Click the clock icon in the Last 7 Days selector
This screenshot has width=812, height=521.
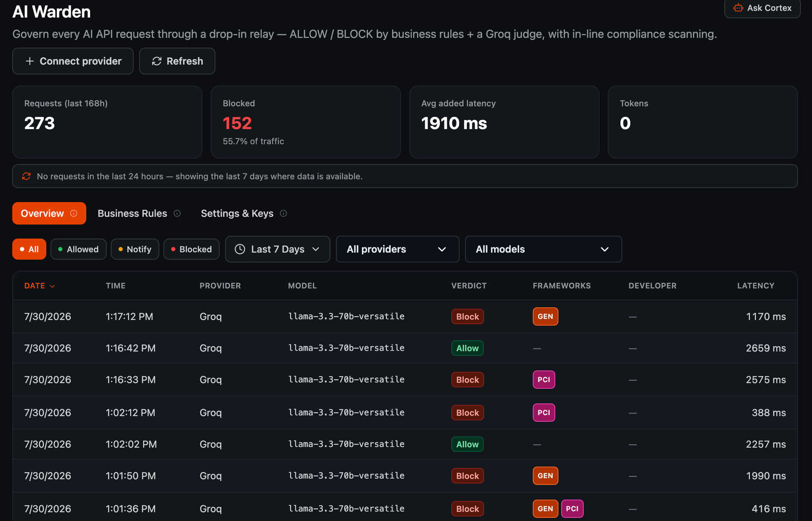click(240, 249)
